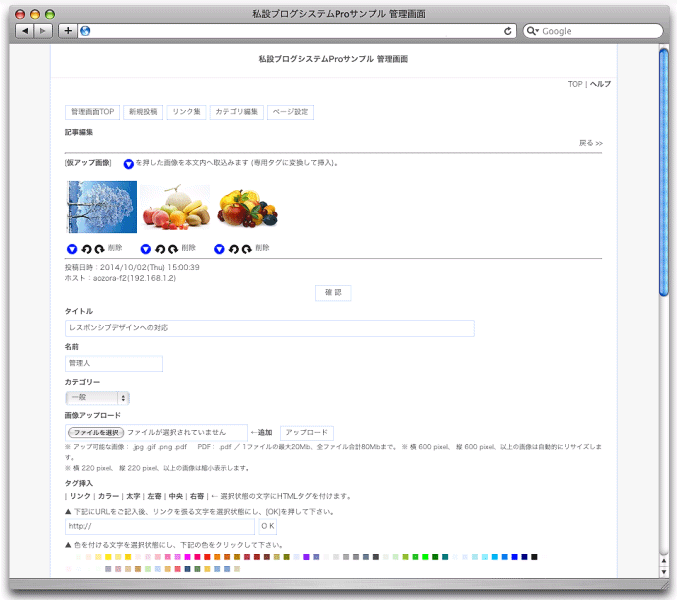Rotate the snowy tree image clockwise
Image resolution: width=677 pixels, height=600 pixels.
(99, 248)
